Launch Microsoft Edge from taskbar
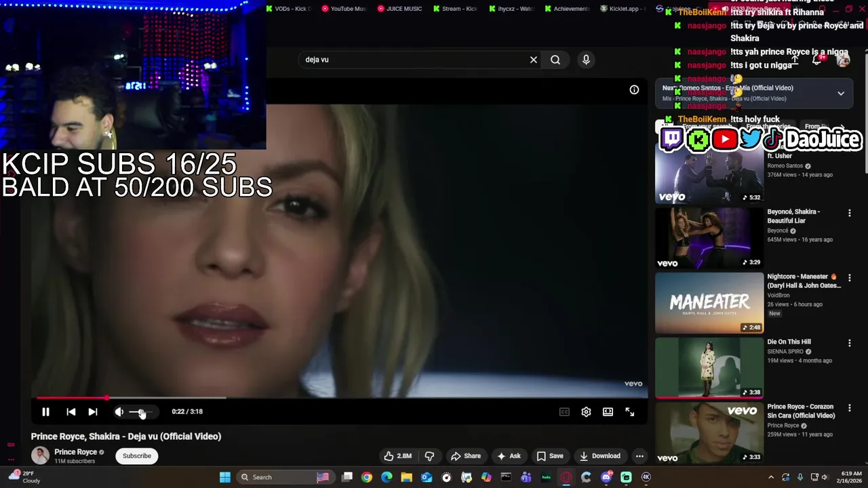The image size is (868, 488). (387, 477)
